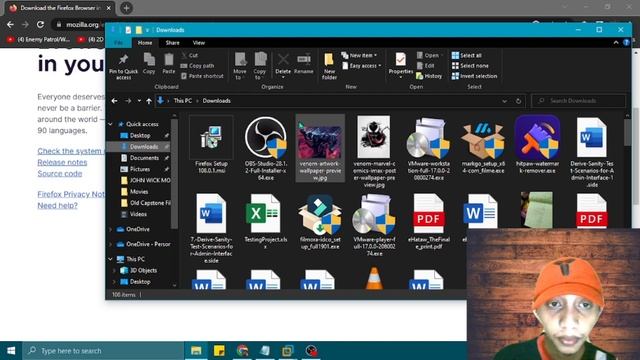Viewport: 640px width, 360px height.
Task: Expand the address bar history dropdown
Action: [x=504, y=101]
